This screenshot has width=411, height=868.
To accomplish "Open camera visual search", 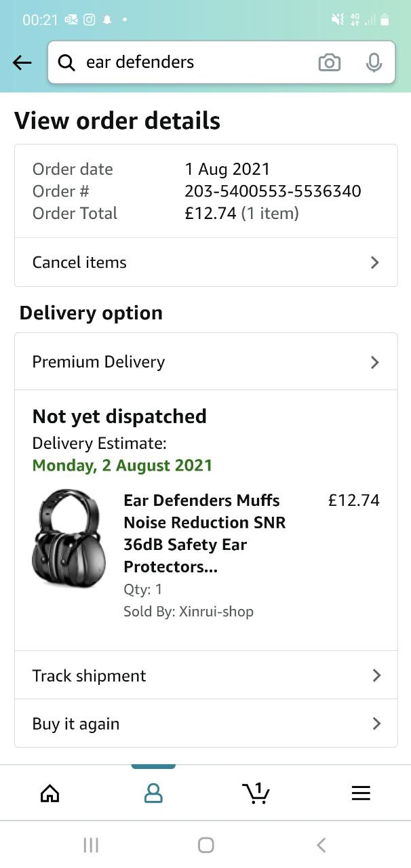I will 329,63.
